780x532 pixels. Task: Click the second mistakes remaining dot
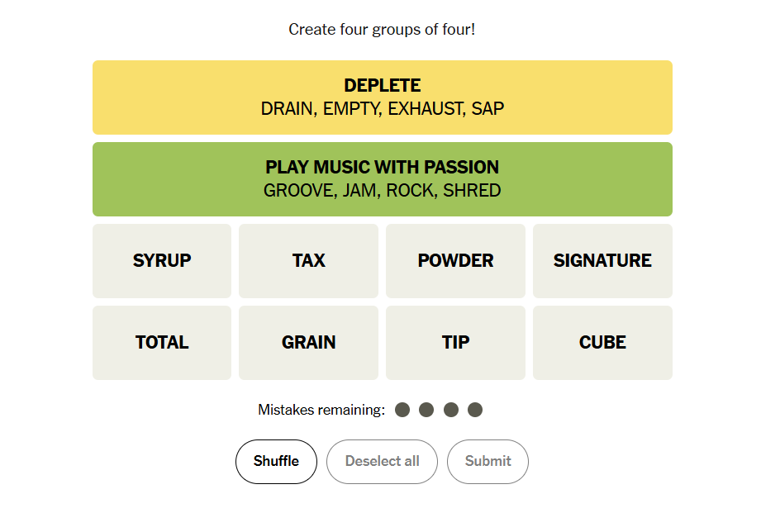pos(426,410)
